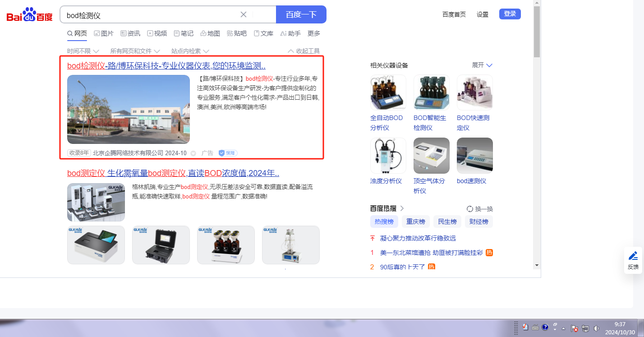Open the 时间不限 time filter dropdown

click(83, 51)
